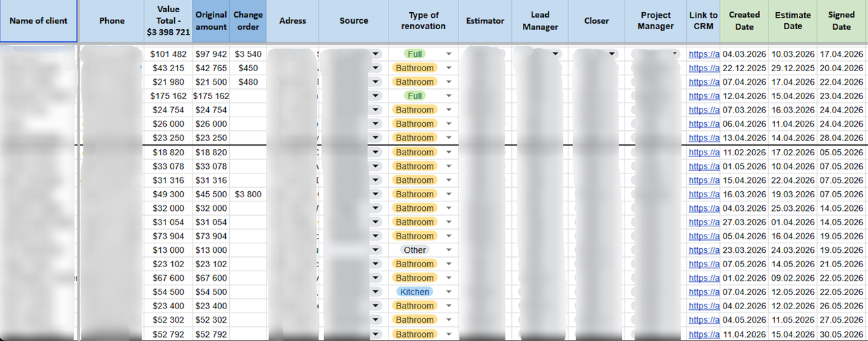Click the 'Signed Date' column header
Image resolution: width=868 pixels, height=341 pixels.
pos(842,21)
